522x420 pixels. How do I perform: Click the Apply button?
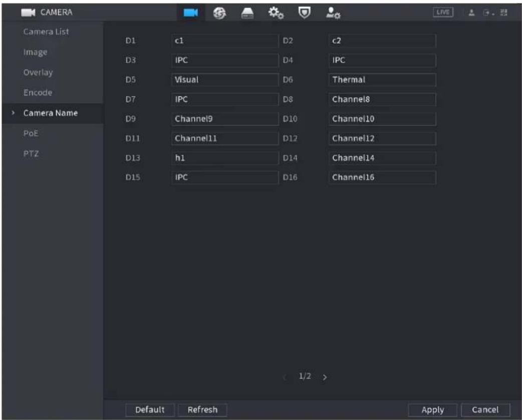point(432,409)
